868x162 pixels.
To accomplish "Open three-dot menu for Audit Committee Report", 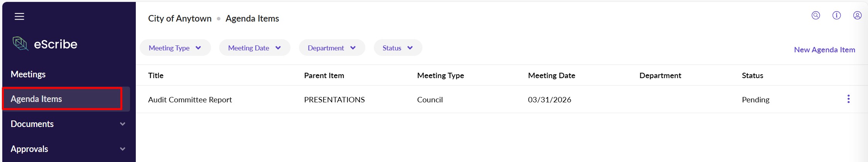I will point(848,99).
